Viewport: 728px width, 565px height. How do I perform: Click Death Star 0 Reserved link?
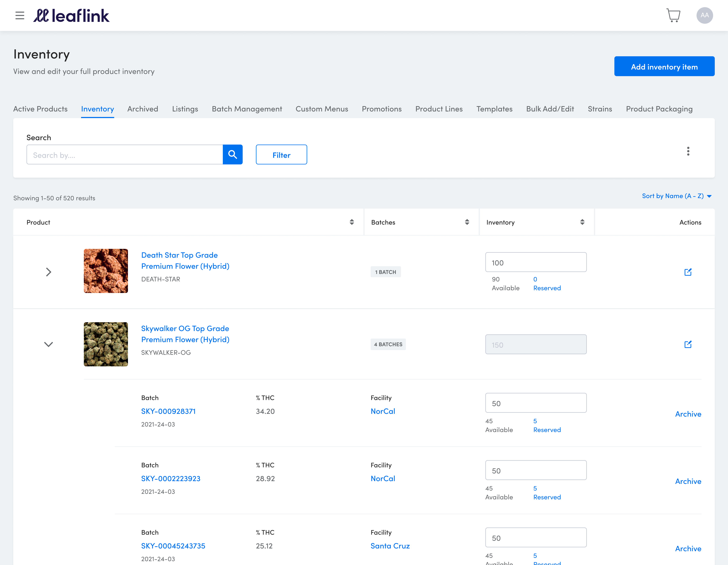click(x=547, y=283)
